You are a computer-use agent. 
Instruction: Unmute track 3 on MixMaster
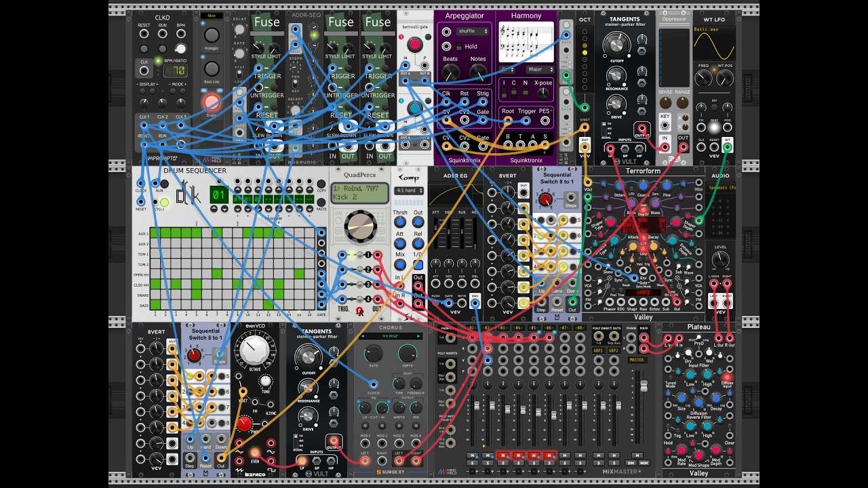click(x=504, y=455)
